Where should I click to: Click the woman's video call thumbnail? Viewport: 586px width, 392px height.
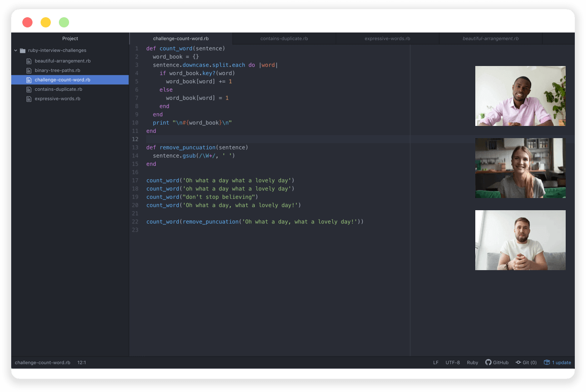click(x=520, y=168)
